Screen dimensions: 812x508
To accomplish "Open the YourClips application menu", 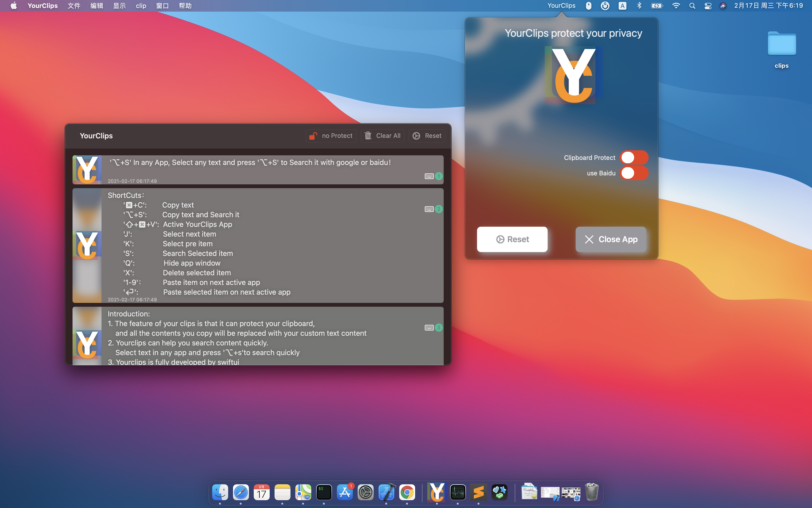I will (43, 6).
